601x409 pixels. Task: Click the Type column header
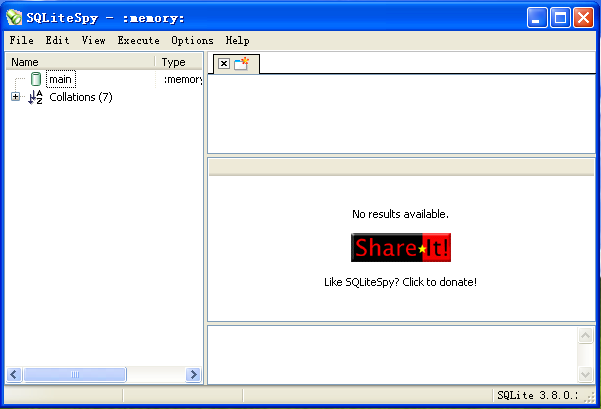pos(179,62)
